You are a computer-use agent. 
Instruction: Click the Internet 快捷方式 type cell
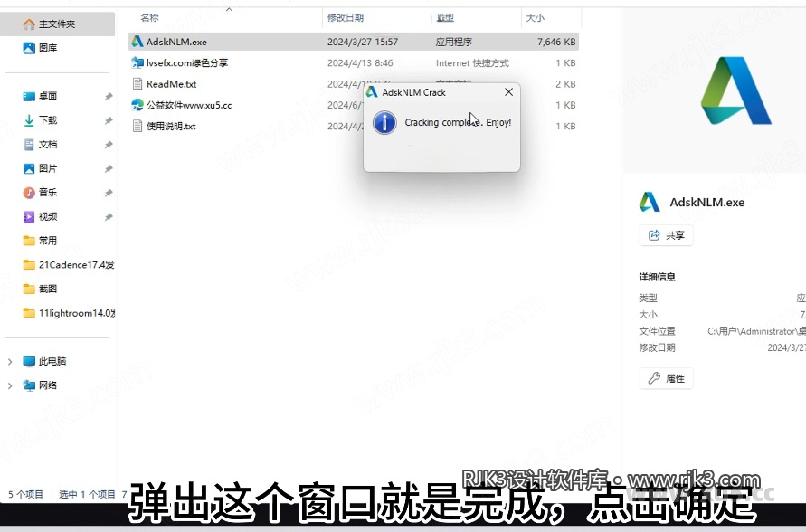472,62
